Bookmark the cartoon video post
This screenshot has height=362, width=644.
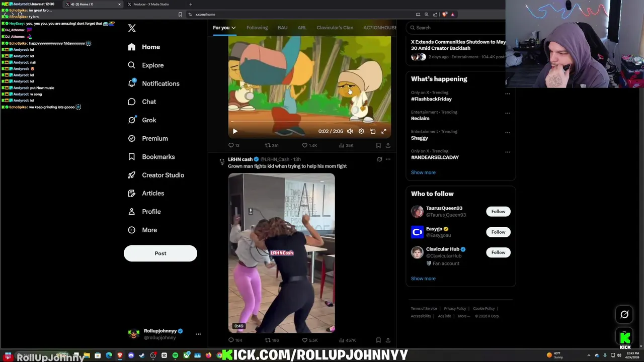coord(378,145)
